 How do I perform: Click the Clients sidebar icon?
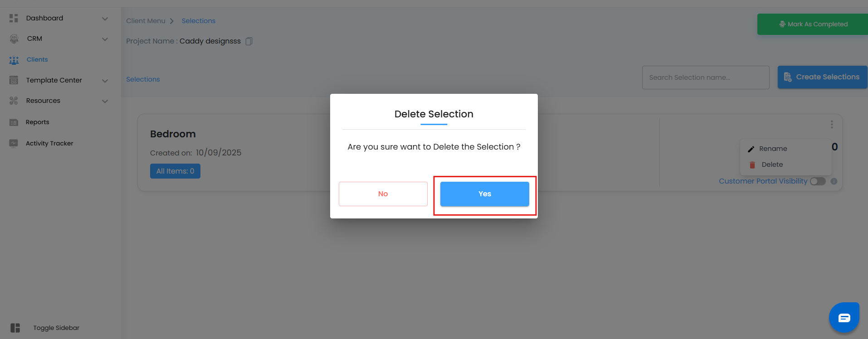14,60
